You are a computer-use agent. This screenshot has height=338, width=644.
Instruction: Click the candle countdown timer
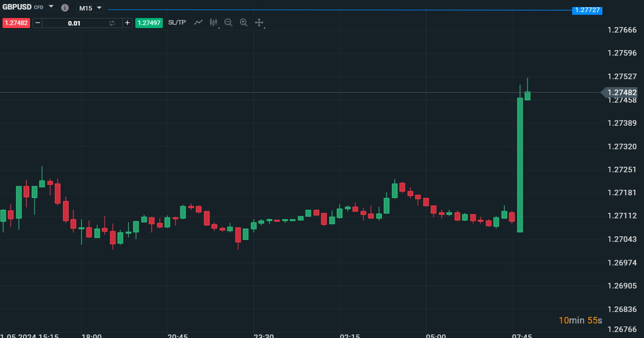[x=580, y=320]
